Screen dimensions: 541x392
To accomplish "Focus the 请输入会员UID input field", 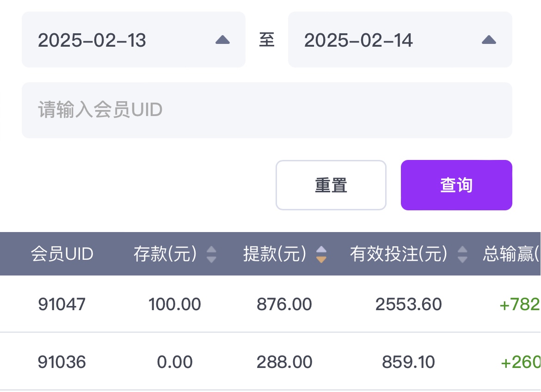I will click(x=267, y=110).
